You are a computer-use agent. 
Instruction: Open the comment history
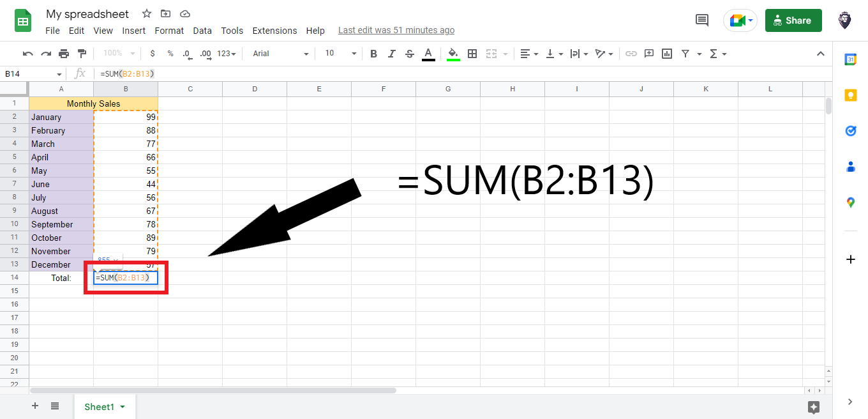(701, 20)
